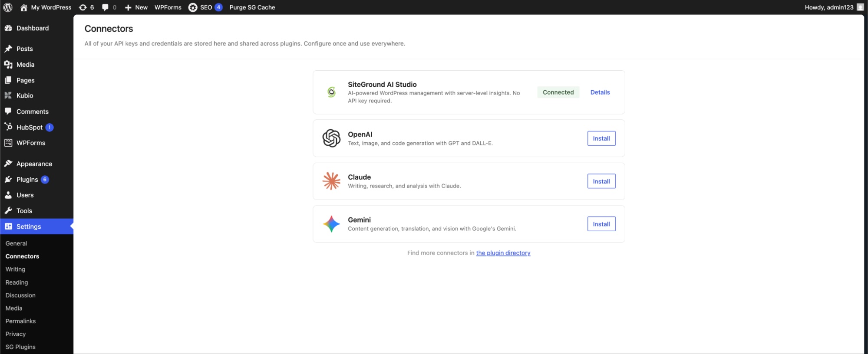Install the OpenAI connector

(x=601, y=138)
